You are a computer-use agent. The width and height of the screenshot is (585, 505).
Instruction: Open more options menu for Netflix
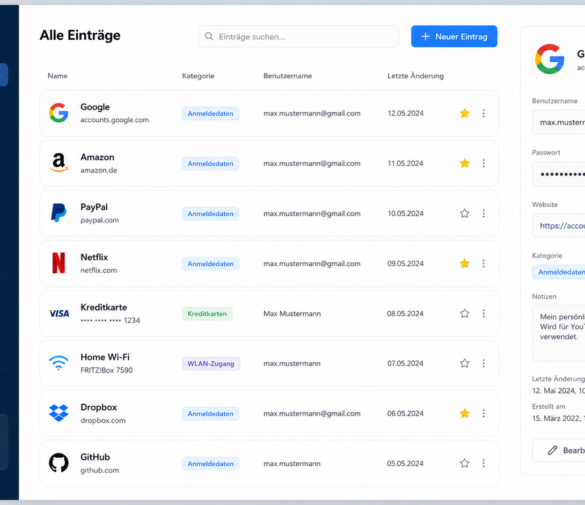click(484, 263)
